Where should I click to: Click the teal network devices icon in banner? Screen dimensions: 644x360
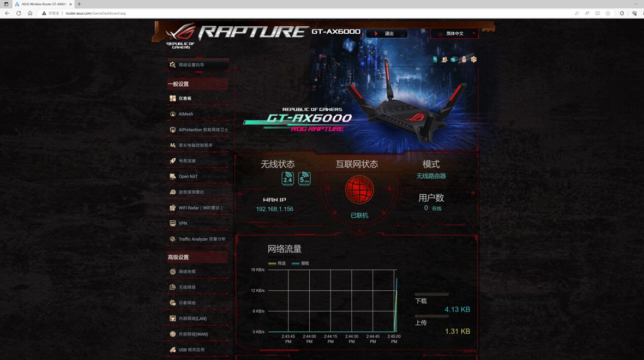point(454,59)
